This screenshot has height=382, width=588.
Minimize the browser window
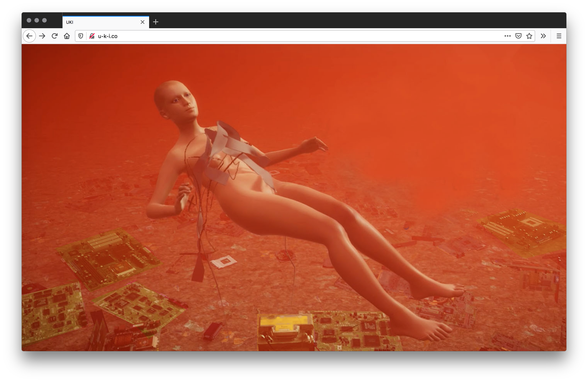point(37,20)
